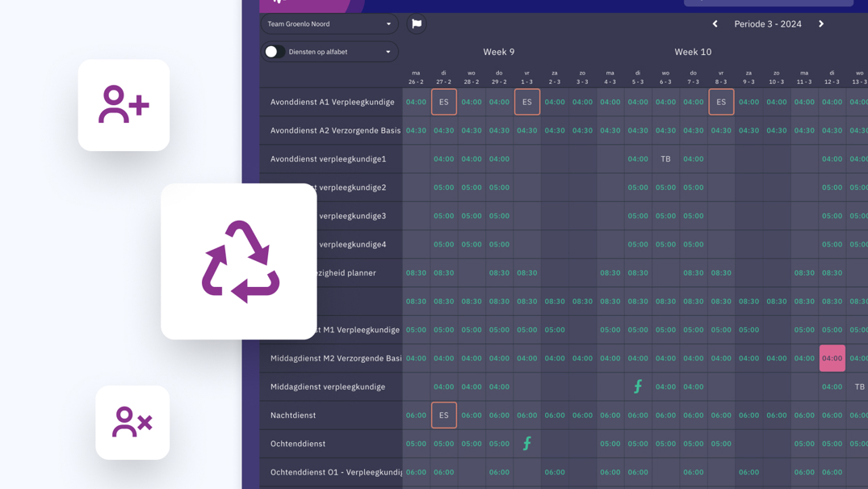Click the Week 10 header
Viewport: 868px width, 489px height.
[693, 52]
